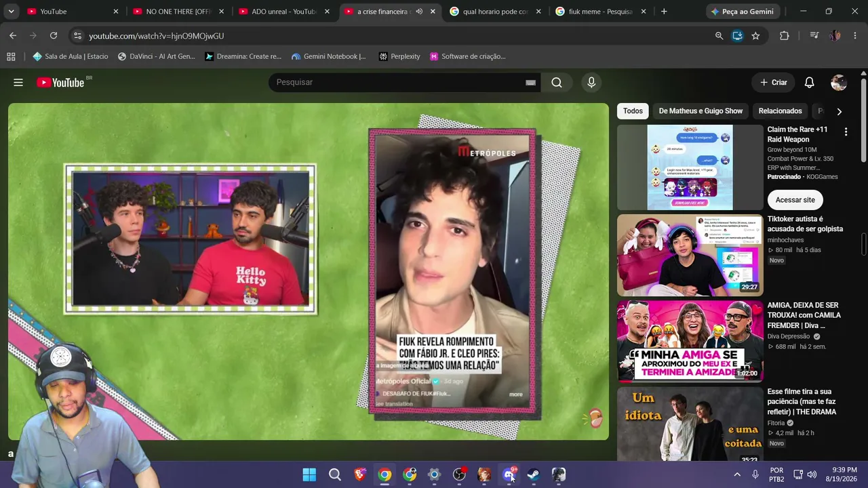
Task: Open a new browser tab
Action: point(664,12)
